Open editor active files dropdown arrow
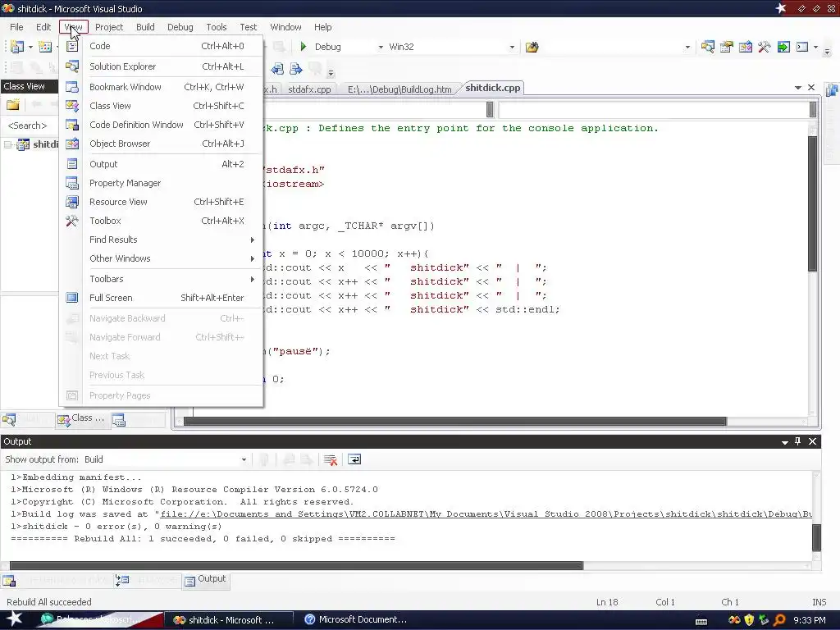The image size is (840, 630). coord(797,87)
